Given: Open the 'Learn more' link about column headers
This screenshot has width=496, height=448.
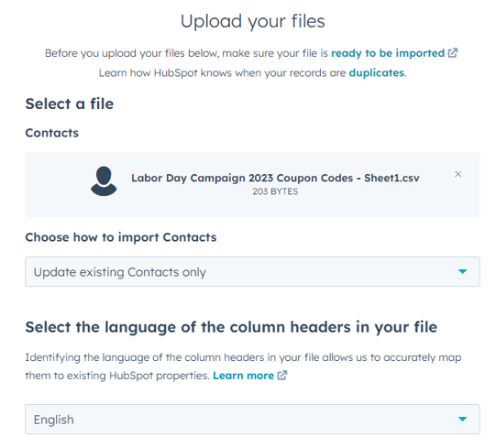Looking at the screenshot, I should click(x=243, y=376).
